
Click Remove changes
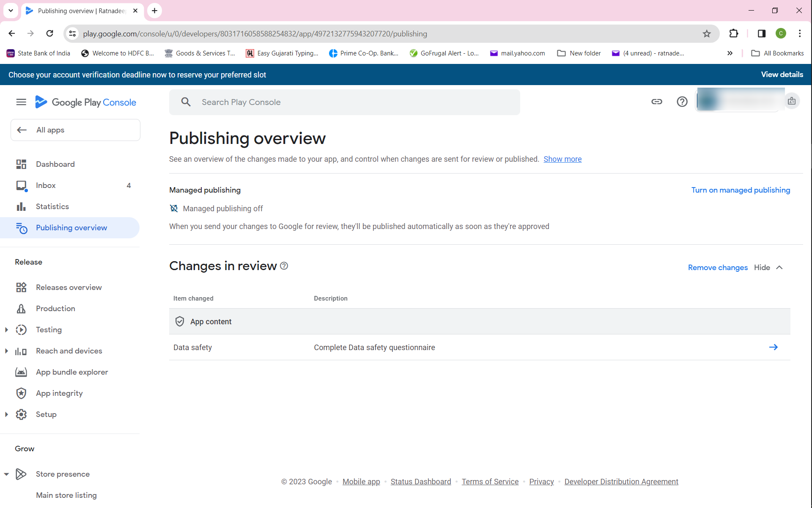[x=717, y=268]
